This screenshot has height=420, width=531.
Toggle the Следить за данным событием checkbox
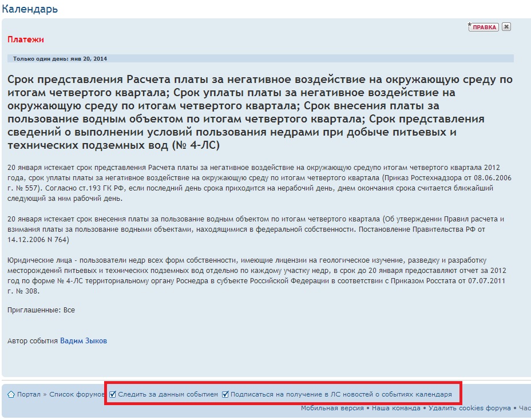click(113, 394)
